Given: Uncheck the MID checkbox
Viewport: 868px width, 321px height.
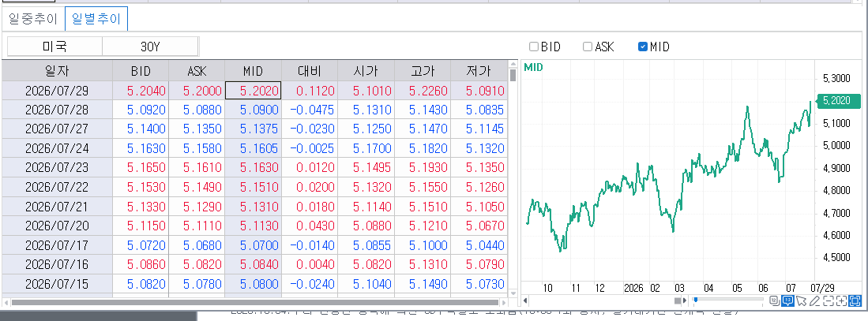Looking at the screenshot, I should coord(643,47).
